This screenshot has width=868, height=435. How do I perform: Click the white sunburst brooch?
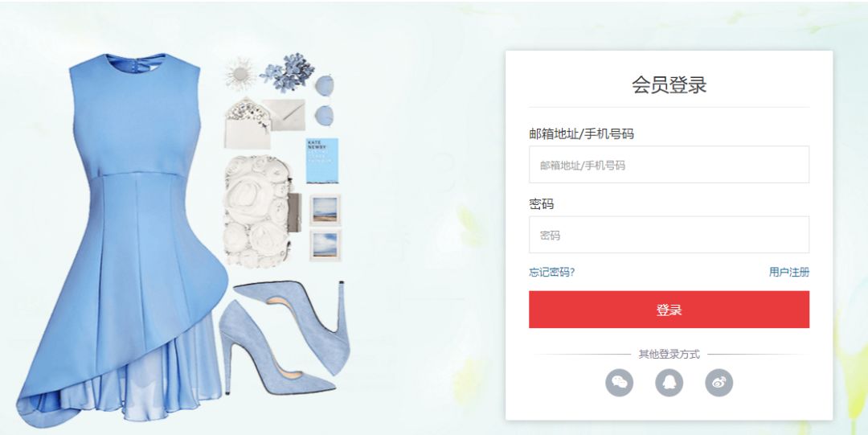point(240,74)
